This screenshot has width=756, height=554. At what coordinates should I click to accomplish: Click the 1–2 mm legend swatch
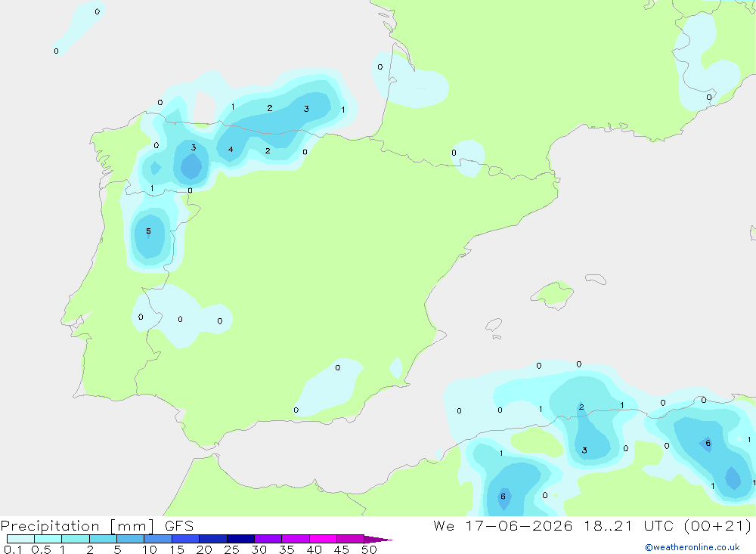click(x=76, y=539)
